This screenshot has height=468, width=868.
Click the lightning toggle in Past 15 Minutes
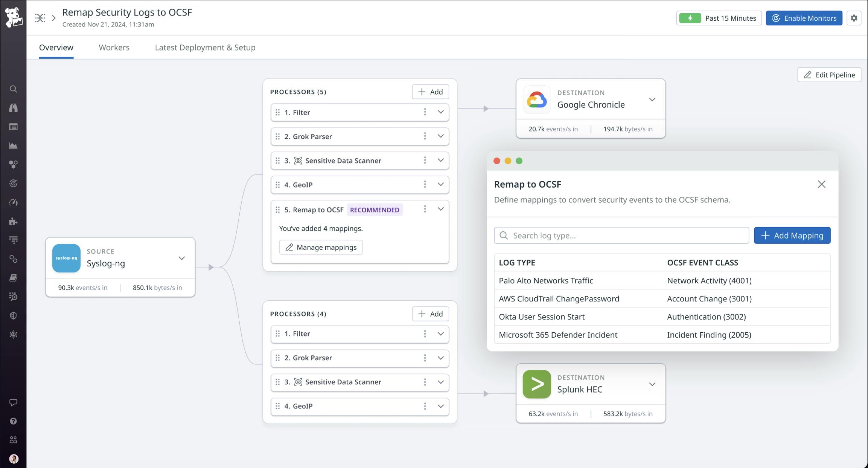click(690, 18)
